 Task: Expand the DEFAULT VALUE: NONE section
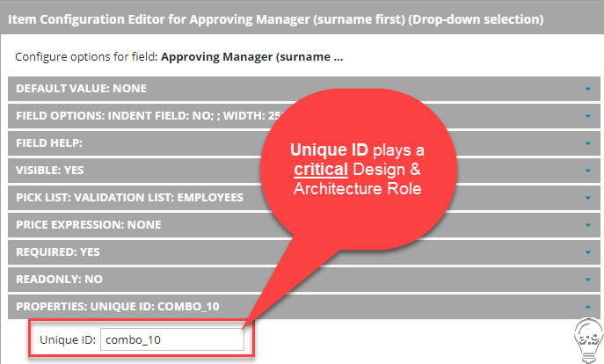(82, 89)
